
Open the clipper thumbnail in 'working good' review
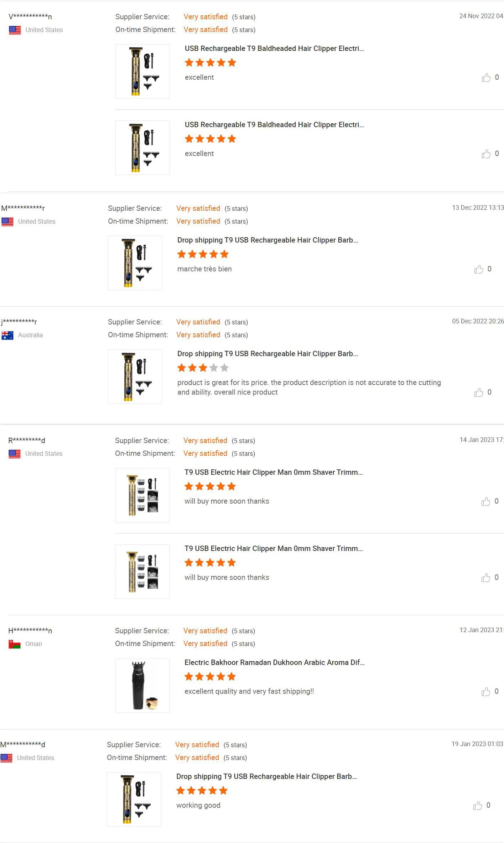pos(134,799)
